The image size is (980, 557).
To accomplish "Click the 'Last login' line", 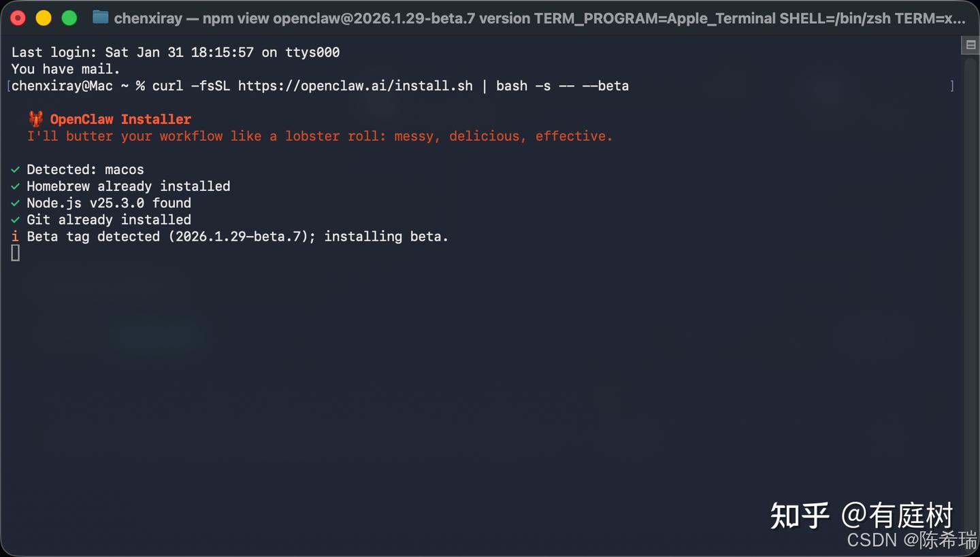I will point(176,52).
